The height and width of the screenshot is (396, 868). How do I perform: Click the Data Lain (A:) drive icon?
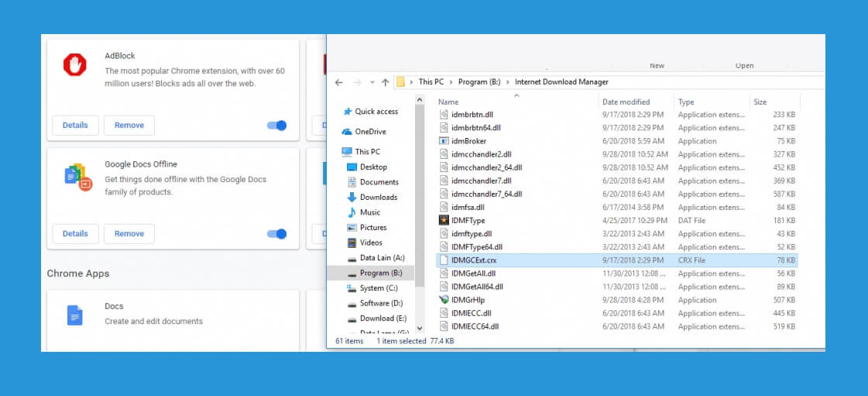point(352,258)
